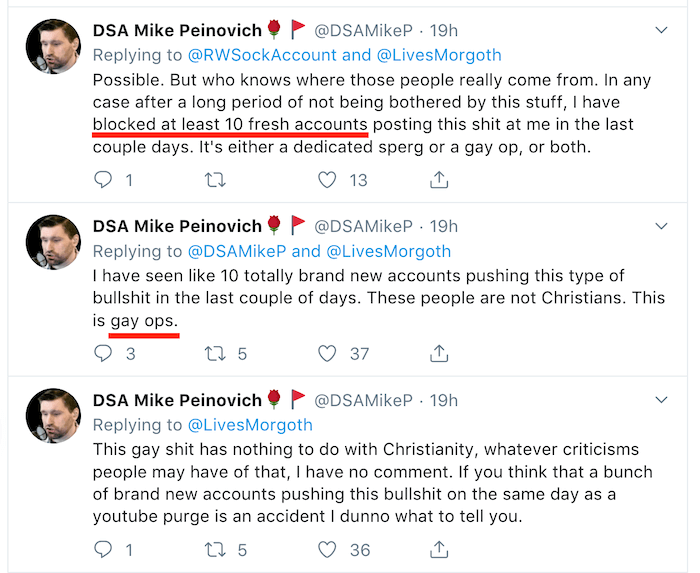The image size is (700, 573).
Task: Like the first tweet with 13 likes
Action: coord(327,180)
